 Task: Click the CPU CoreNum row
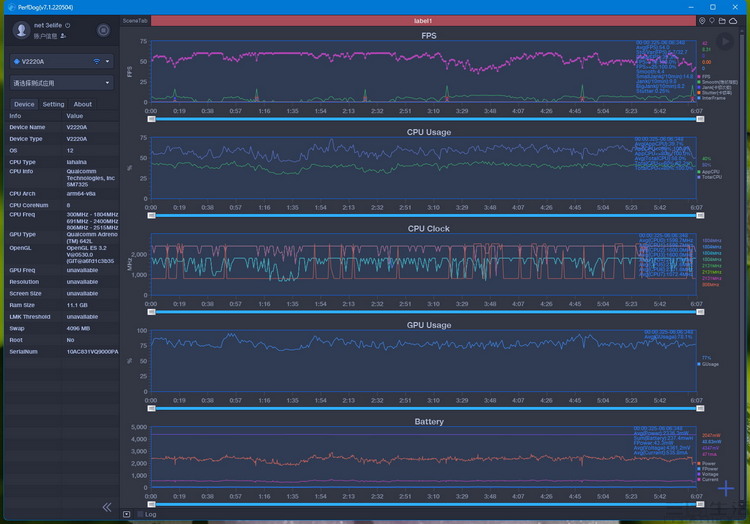(x=62, y=205)
